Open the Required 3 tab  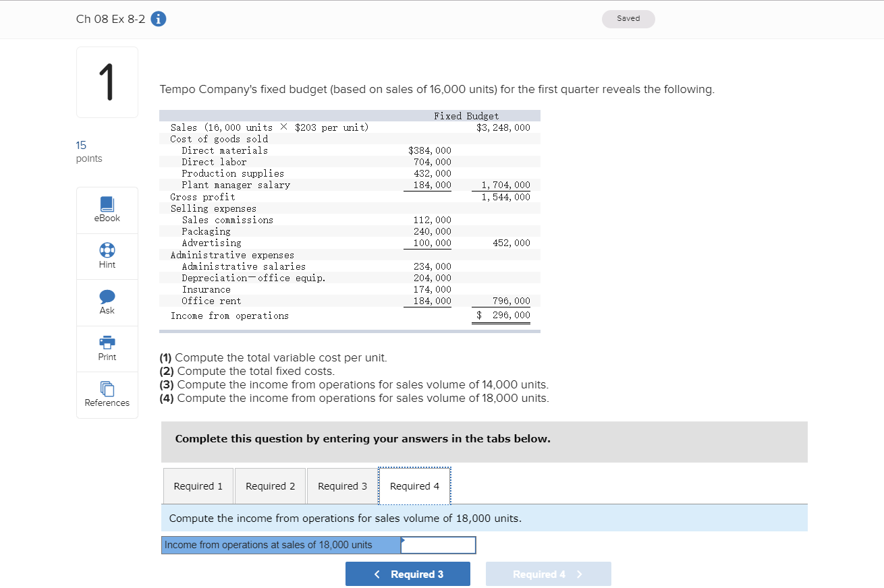[342, 486]
